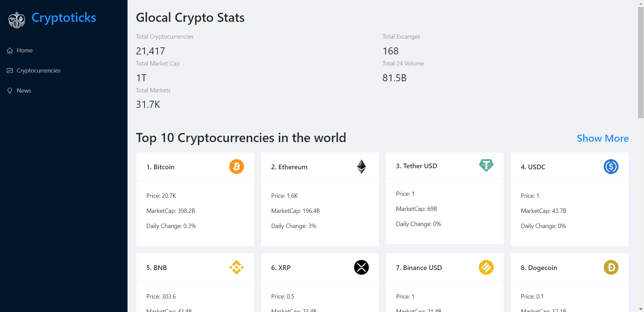Viewport: 644px width, 312px height.
Task: Click Top 10 Cryptocurrencies in the world heading
Action: coord(241,138)
